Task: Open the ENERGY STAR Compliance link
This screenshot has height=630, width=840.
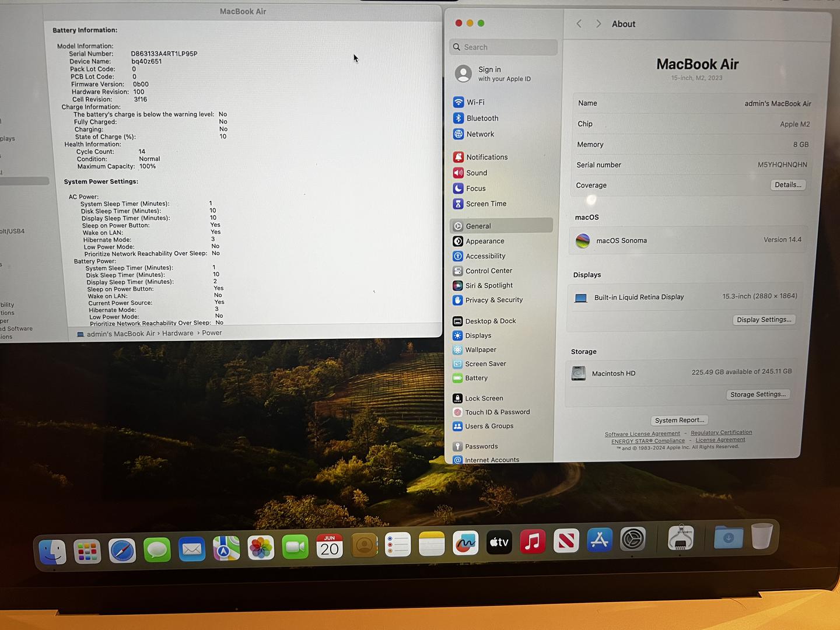Action: coord(648,441)
